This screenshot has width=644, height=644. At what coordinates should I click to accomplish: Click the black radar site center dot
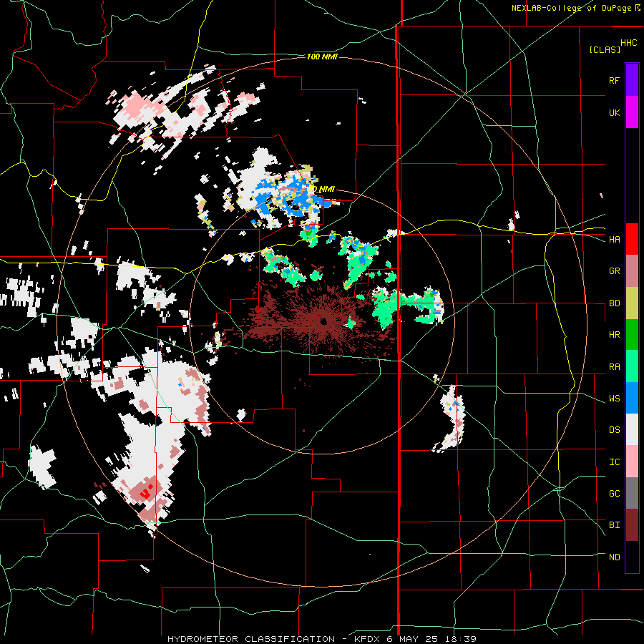point(323,321)
